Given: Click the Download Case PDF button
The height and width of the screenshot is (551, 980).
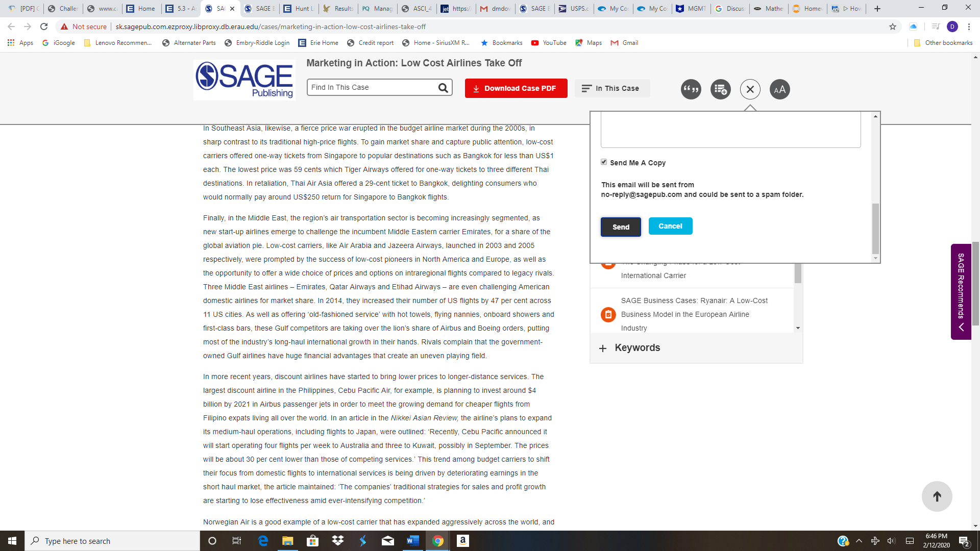Looking at the screenshot, I should click(516, 88).
